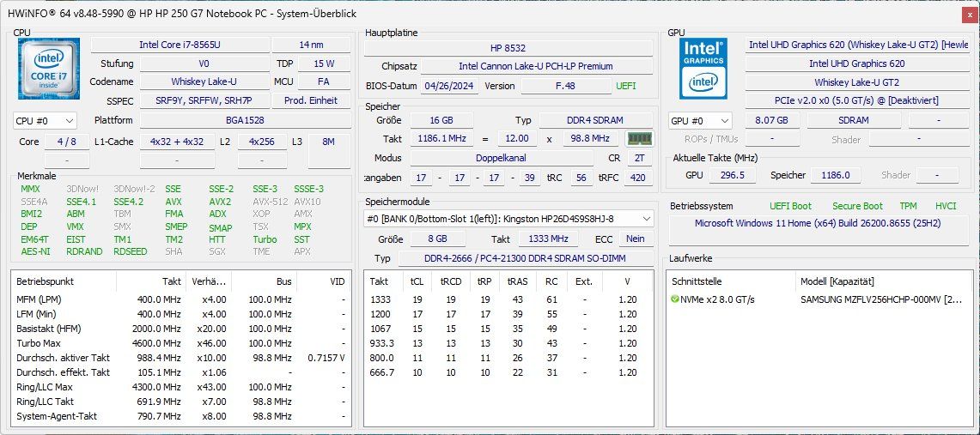Click the green UEFI label

point(625,86)
